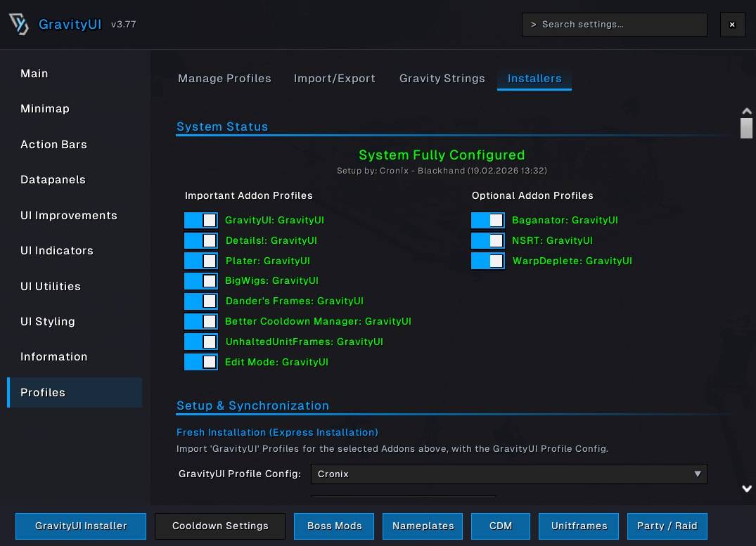Switch to the Manage Profiles tab

point(224,79)
